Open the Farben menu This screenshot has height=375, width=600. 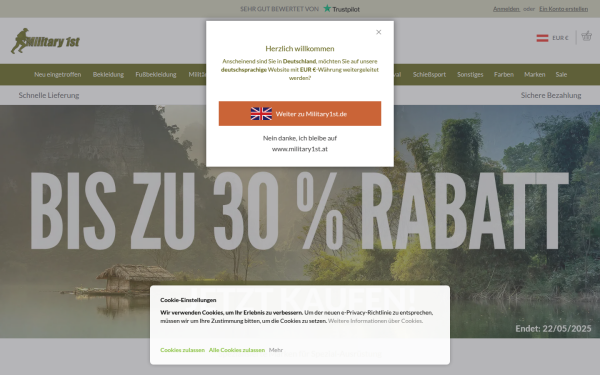(504, 75)
